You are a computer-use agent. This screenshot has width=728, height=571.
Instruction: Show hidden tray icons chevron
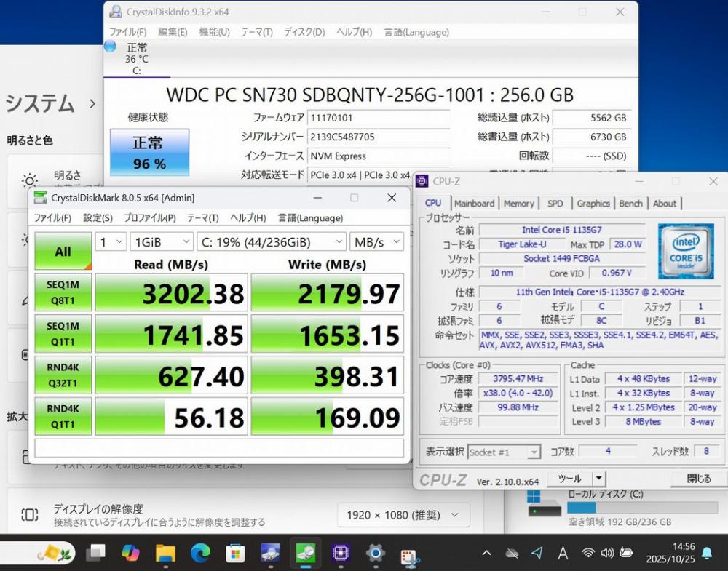(x=486, y=553)
